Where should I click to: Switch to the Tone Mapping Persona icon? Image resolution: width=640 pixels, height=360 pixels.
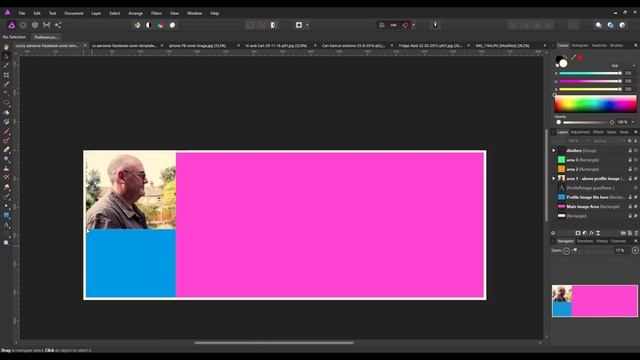click(47, 25)
